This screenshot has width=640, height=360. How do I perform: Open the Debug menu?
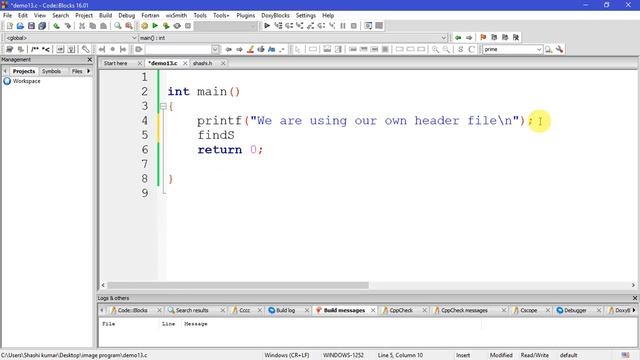pos(127,16)
